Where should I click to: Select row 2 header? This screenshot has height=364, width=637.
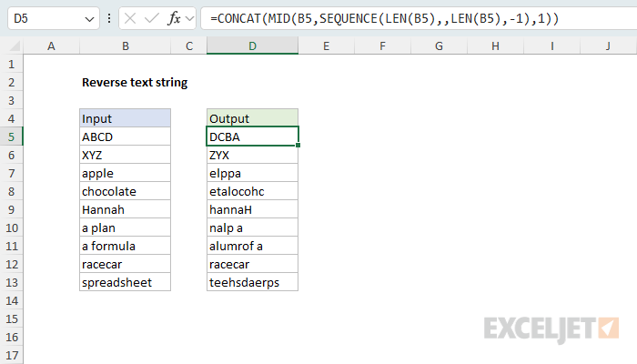click(11, 83)
